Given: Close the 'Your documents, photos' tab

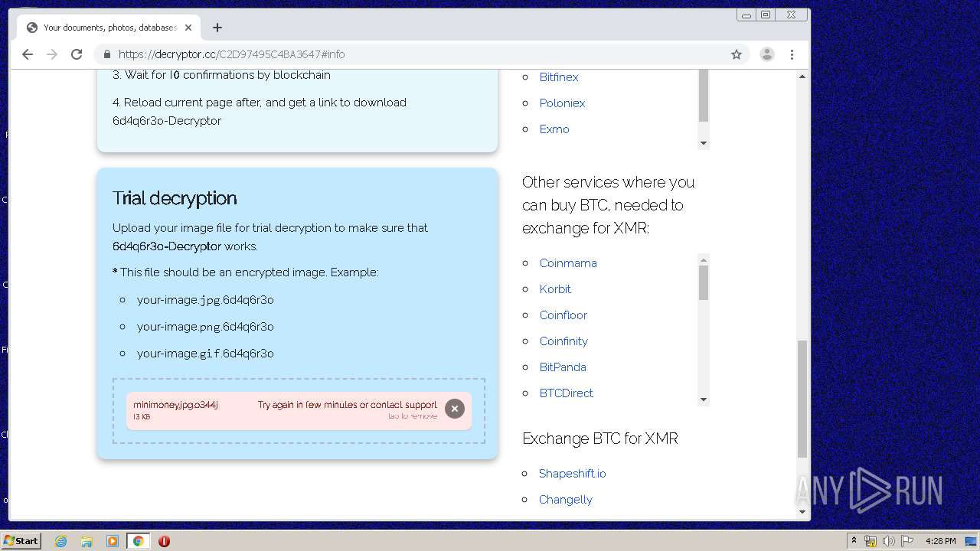Looking at the screenshot, I should point(188,28).
